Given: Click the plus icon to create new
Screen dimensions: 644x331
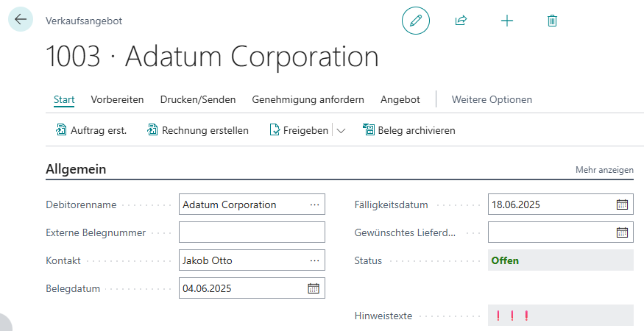Looking at the screenshot, I should (506, 21).
